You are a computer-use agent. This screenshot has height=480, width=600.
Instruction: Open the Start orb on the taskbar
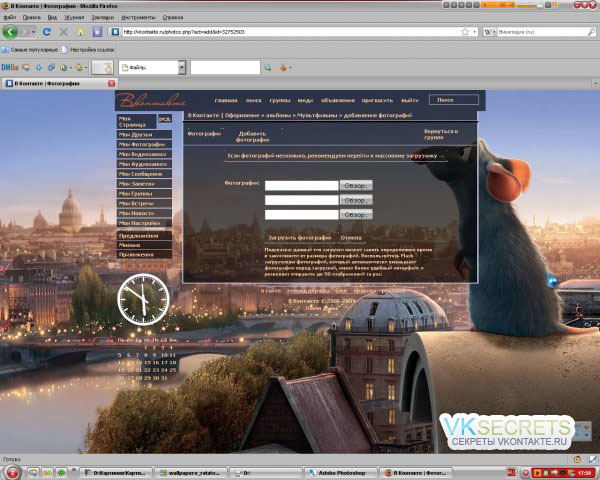coord(12,472)
